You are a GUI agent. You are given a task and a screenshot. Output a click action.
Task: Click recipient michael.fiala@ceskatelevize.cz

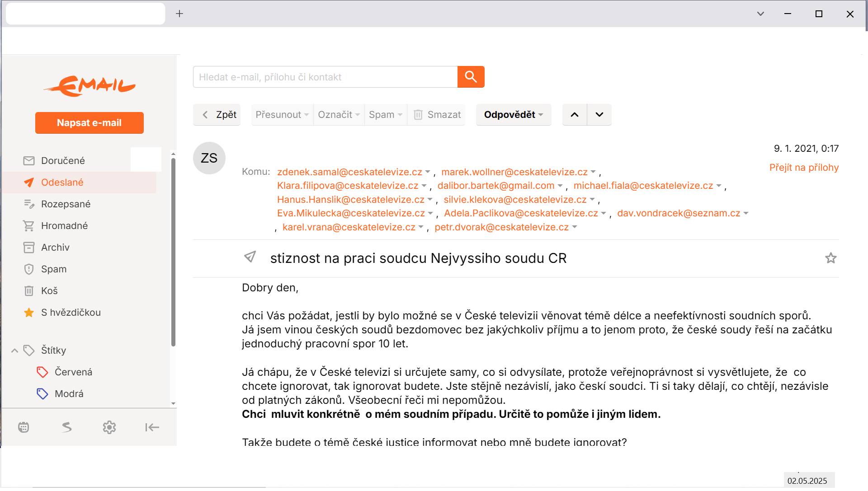(643, 186)
